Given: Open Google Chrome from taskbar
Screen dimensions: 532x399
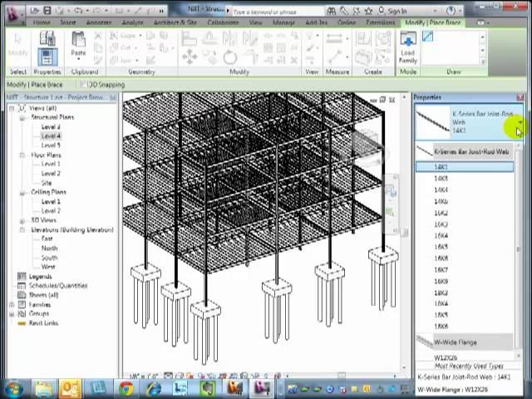Looking at the screenshot, I should pos(126,388).
